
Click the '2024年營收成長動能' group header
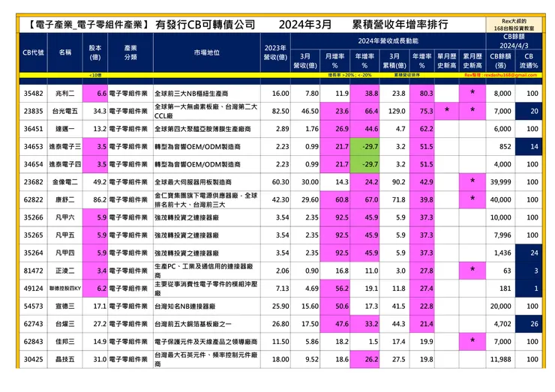click(388, 41)
